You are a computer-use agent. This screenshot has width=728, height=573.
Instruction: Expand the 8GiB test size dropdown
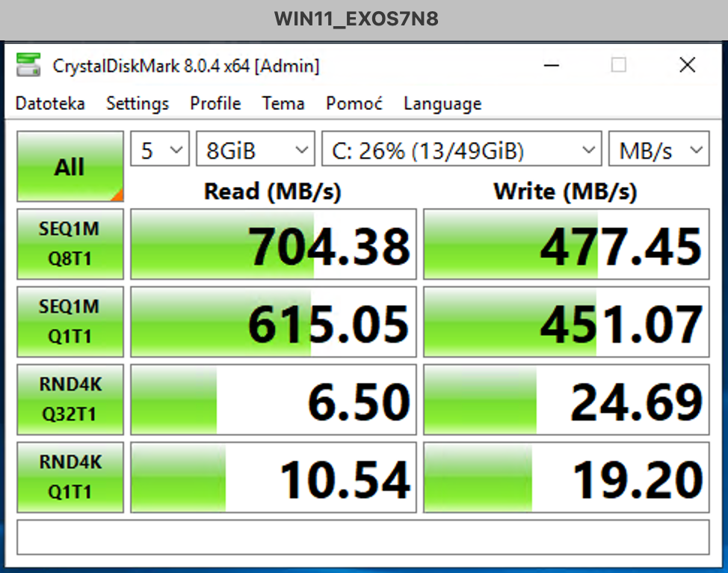coord(256,149)
